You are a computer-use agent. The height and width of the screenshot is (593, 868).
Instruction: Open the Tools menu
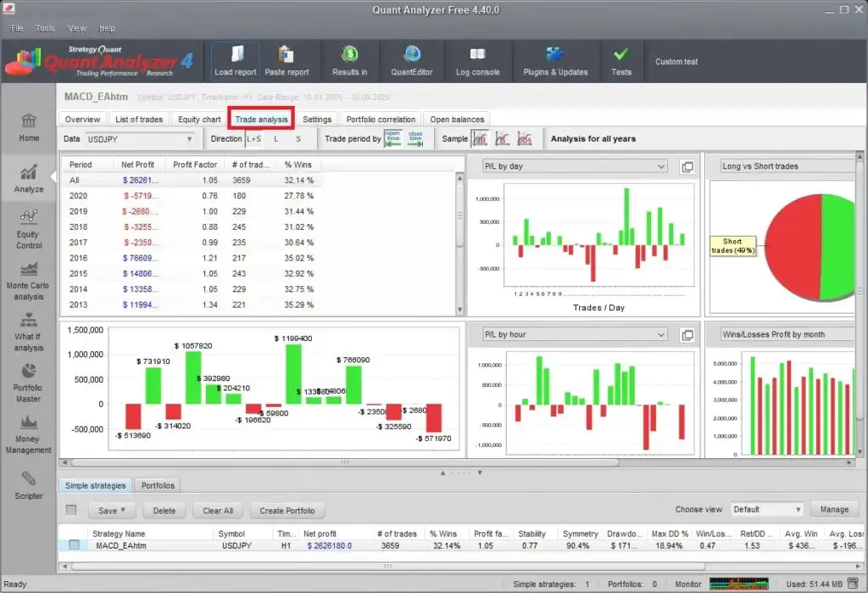pyautogui.click(x=45, y=28)
